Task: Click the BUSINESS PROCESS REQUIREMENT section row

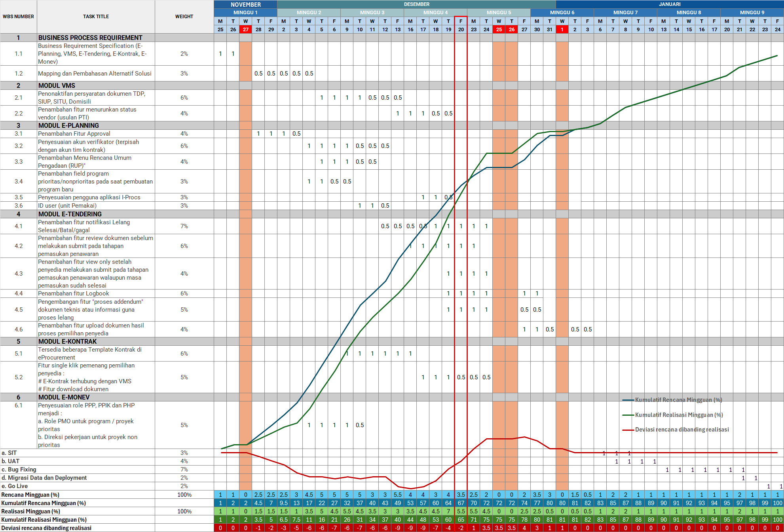Action: [x=90, y=38]
